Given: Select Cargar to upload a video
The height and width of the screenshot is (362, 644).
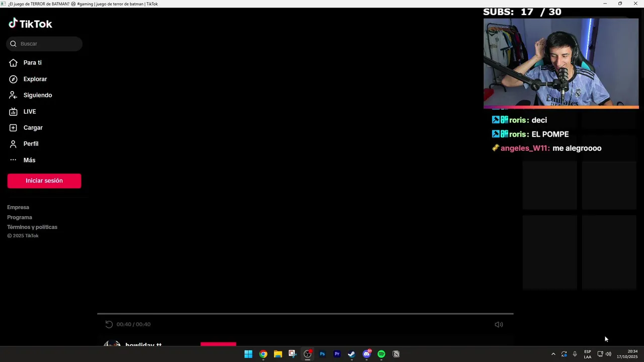Looking at the screenshot, I should (33, 128).
